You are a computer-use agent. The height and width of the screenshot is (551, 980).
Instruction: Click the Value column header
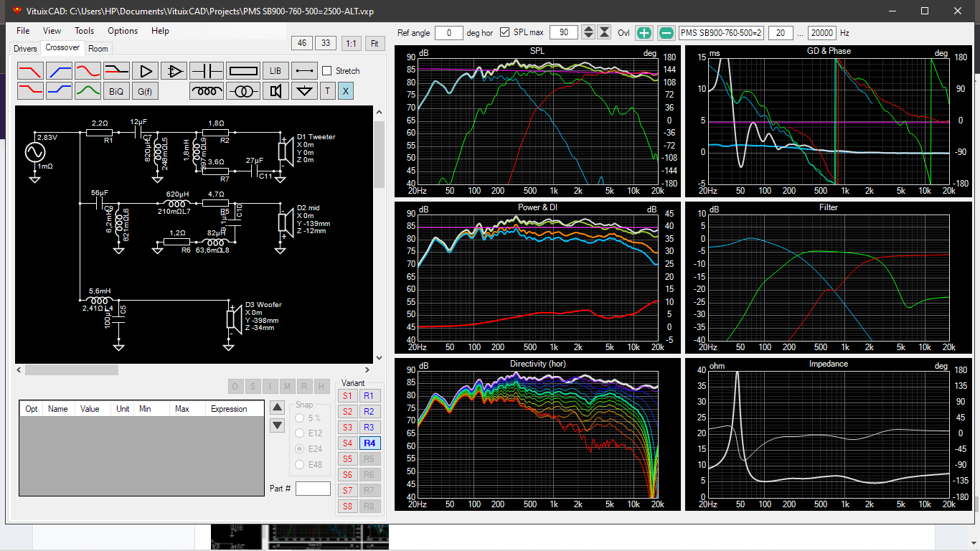point(94,409)
